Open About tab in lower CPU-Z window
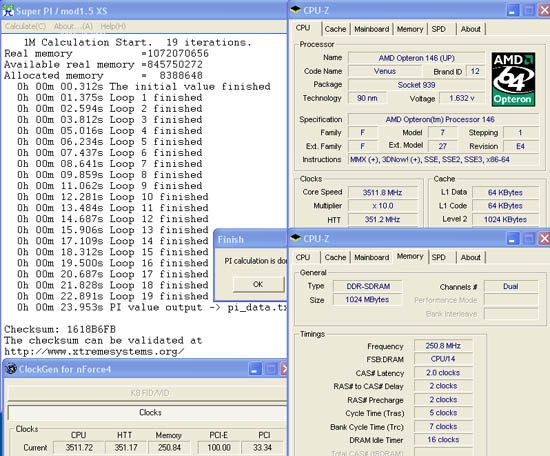Image resolution: width=550 pixels, height=456 pixels. pyautogui.click(x=470, y=257)
